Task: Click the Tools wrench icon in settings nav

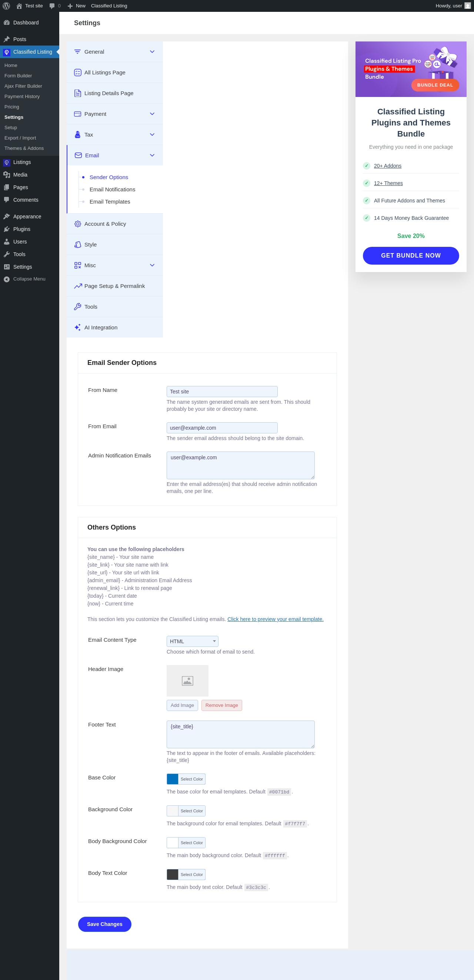Action: pyautogui.click(x=78, y=307)
